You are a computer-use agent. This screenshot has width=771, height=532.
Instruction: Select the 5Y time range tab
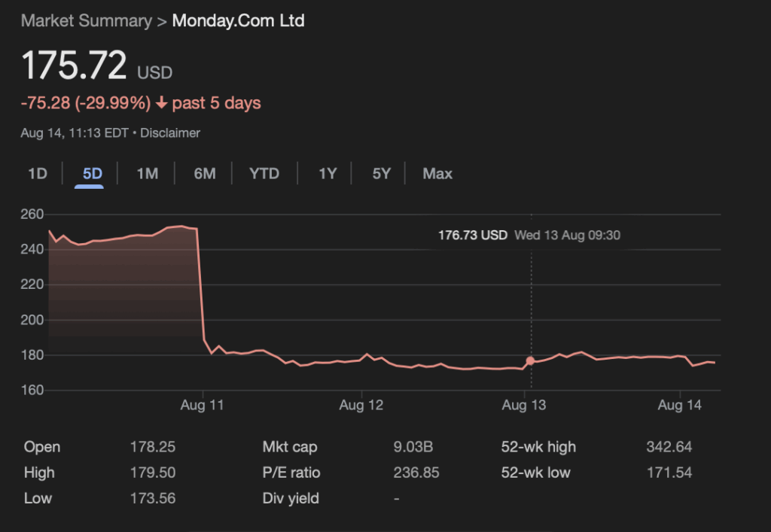coord(381,174)
